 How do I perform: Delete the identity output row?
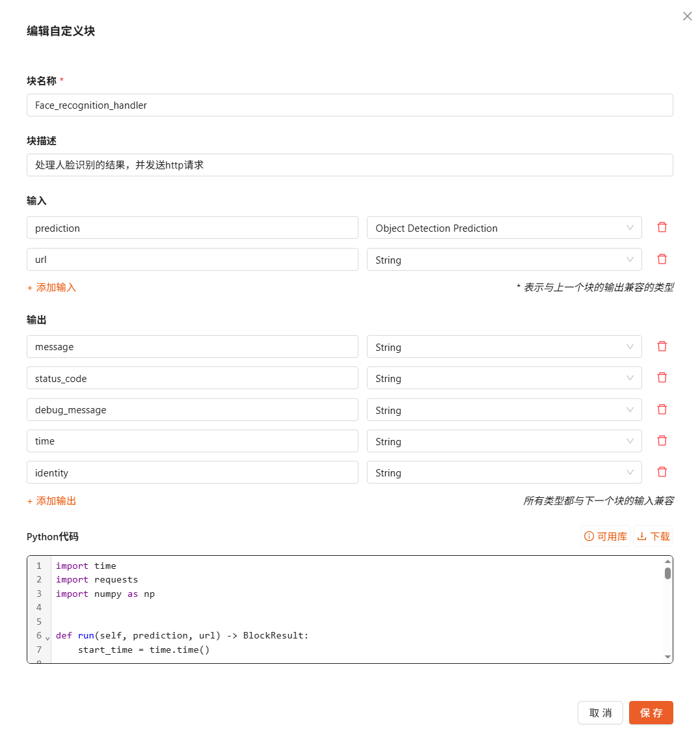click(662, 472)
